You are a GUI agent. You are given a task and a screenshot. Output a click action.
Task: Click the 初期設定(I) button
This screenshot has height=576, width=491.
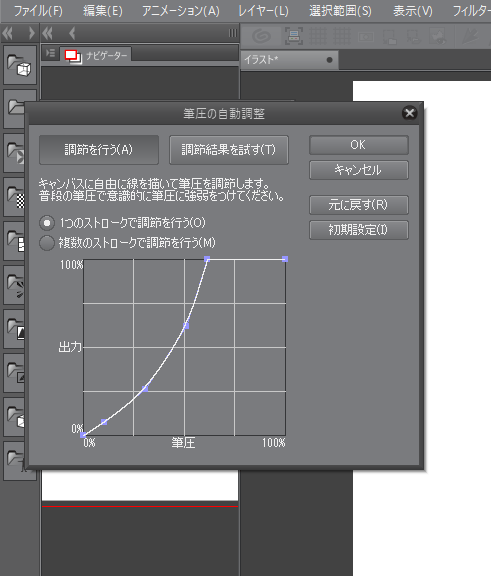pos(359,230)
